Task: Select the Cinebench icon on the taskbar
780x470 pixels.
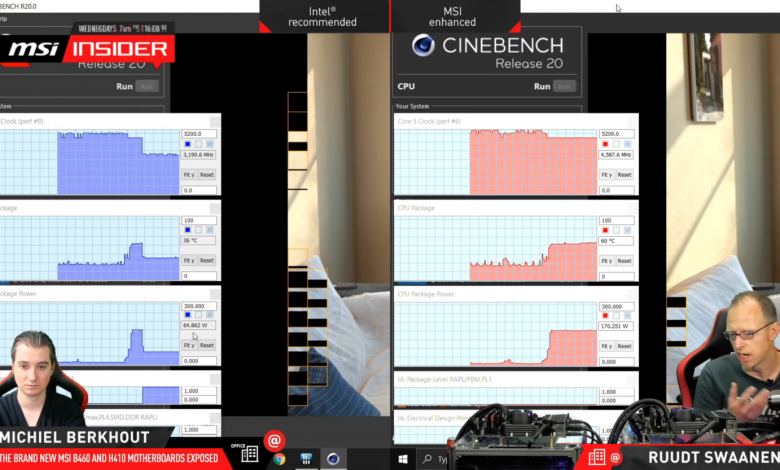Action: point(333,459)
